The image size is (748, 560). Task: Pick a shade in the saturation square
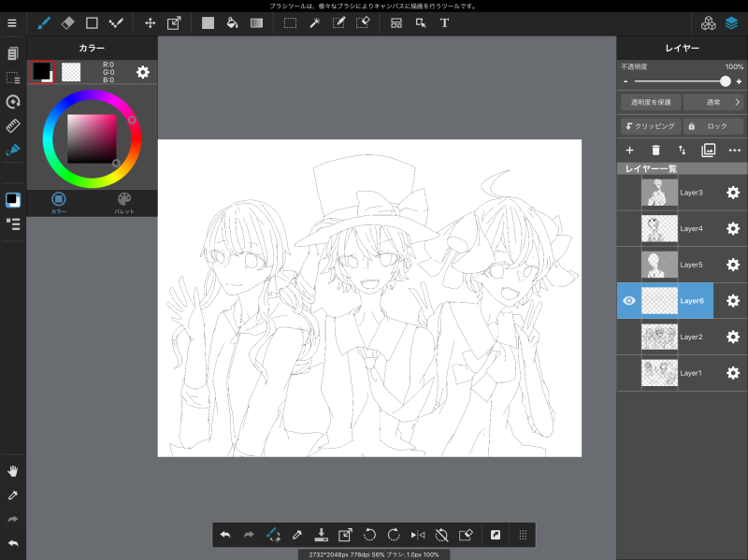92,138
